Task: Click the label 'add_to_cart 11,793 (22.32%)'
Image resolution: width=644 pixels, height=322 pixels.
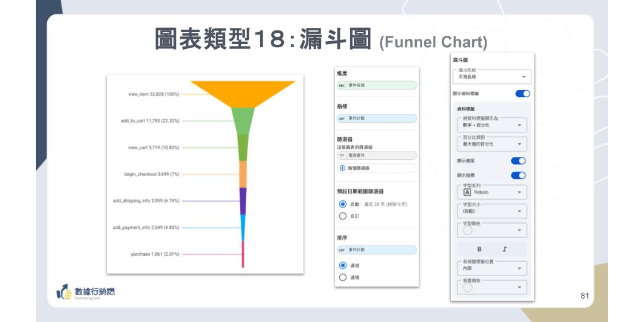Action: [150, 120]
